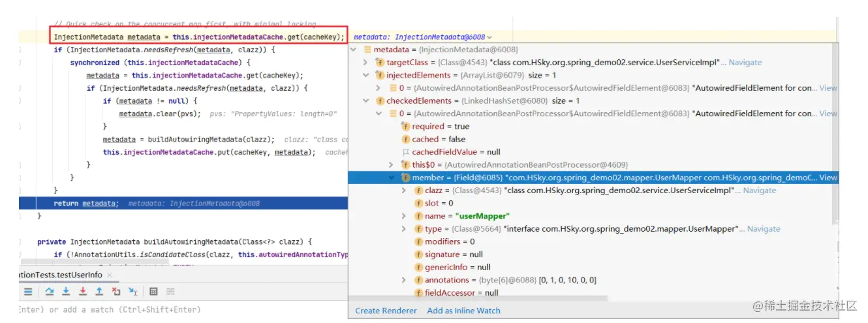Image resolution: width=868 pixels, height=323 pixels.
Task: Collapse the selected member node
Action: tap(391, 177)
